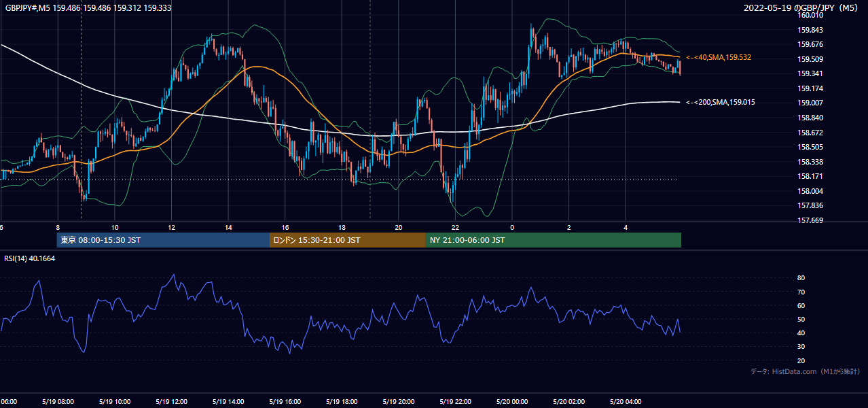This screenshot has height=408, width=868.
Task: Click the 200 SMA 159.015 label
Action: point(721,103)
